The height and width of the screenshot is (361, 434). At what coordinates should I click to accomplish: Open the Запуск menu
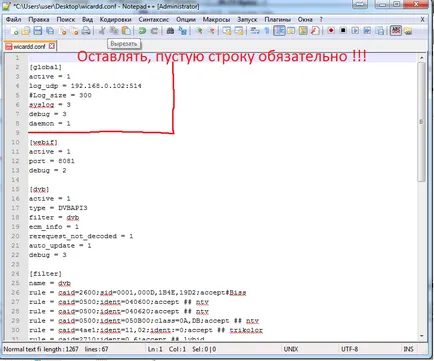coord(247,19)
